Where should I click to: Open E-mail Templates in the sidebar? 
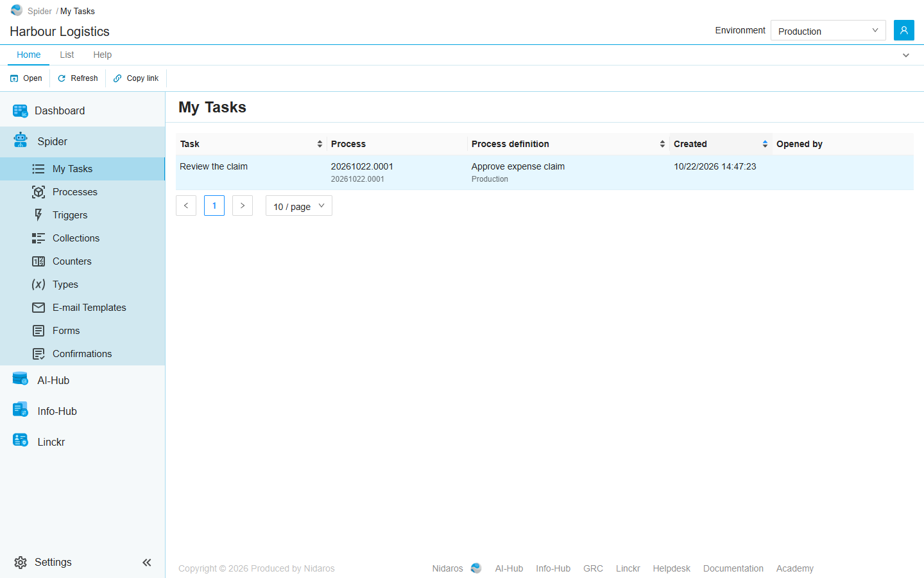pos(82,308)
